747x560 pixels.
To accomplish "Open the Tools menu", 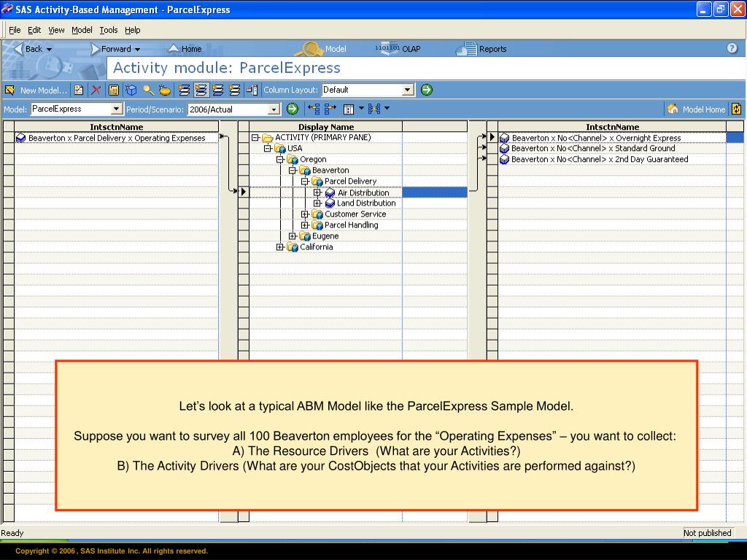I will coord(109,30).
